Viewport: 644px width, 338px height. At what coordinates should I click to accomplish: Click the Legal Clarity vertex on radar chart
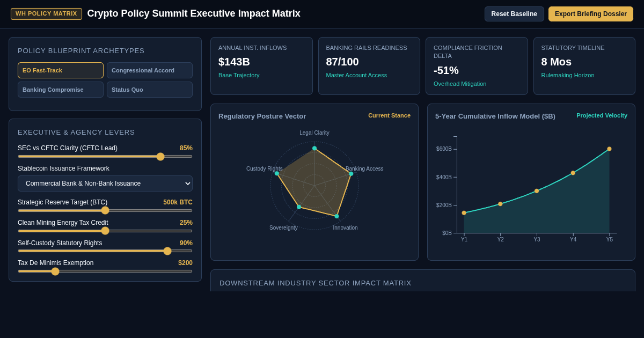pyautogui.click(x=314, y=148)
